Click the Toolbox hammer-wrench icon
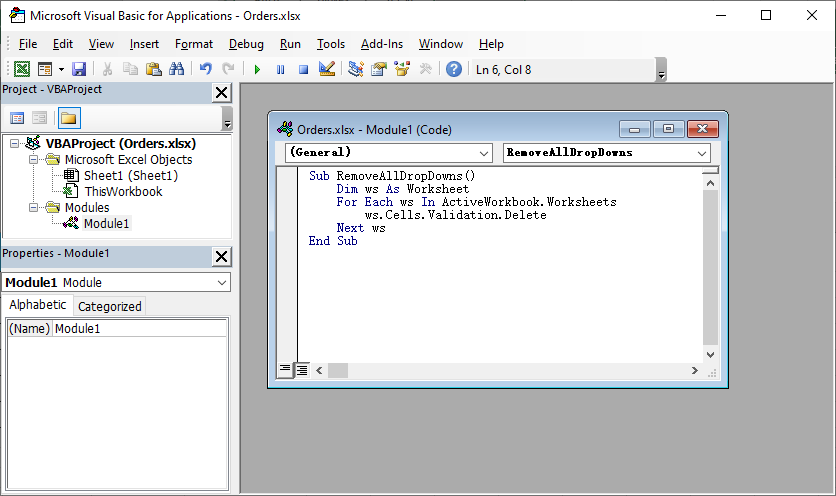Viewport: 836px width, 496px height. pyautogui.click(x=425, y=69)
